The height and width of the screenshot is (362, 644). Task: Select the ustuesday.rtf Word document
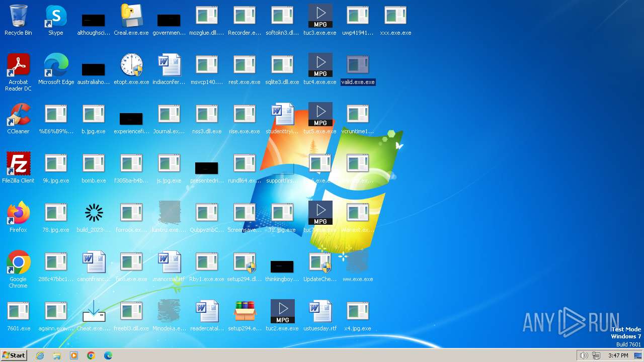click(320, 311)
